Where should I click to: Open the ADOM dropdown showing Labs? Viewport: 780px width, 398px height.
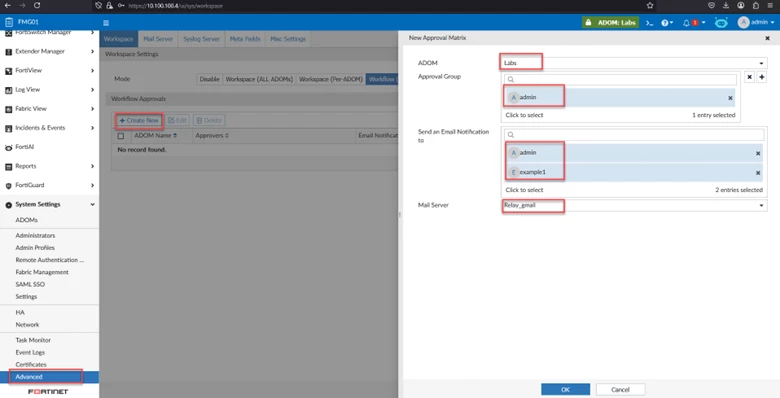[634, 63]
